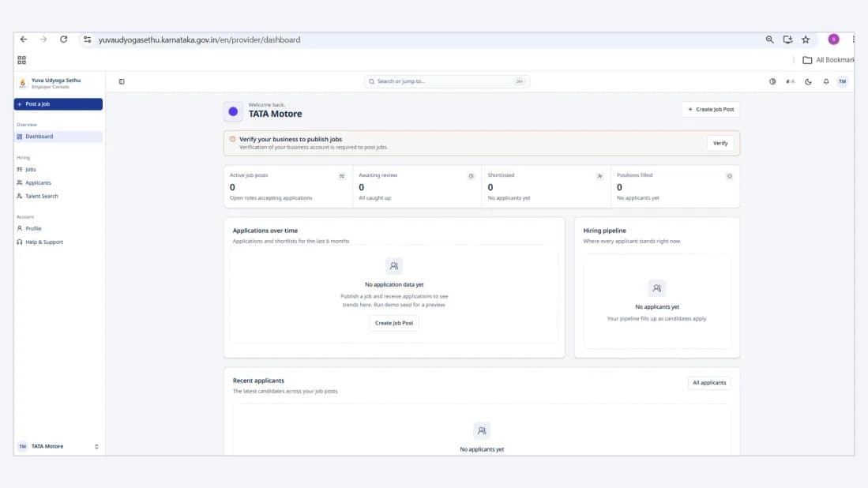The width and height of the screenshot is (868, 488).
Task: Click the Active job posts card icon
Action: tap(341, 176)
